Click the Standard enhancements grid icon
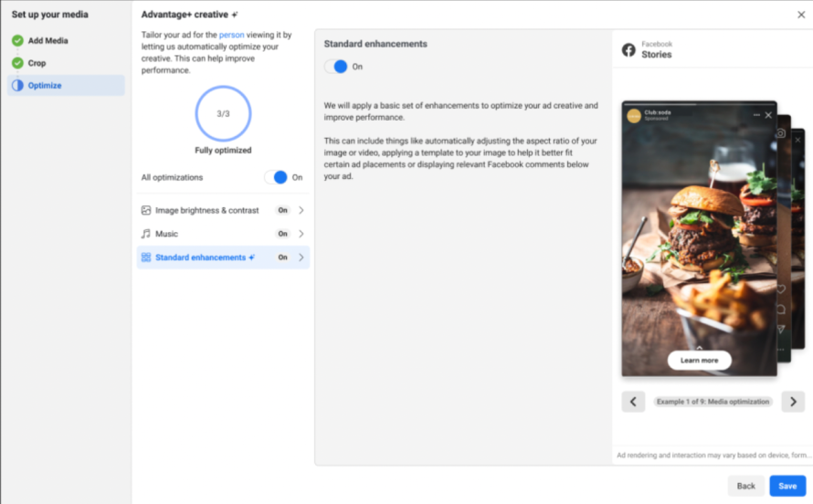This screenshot has height=504, width=813. point(146,257)
